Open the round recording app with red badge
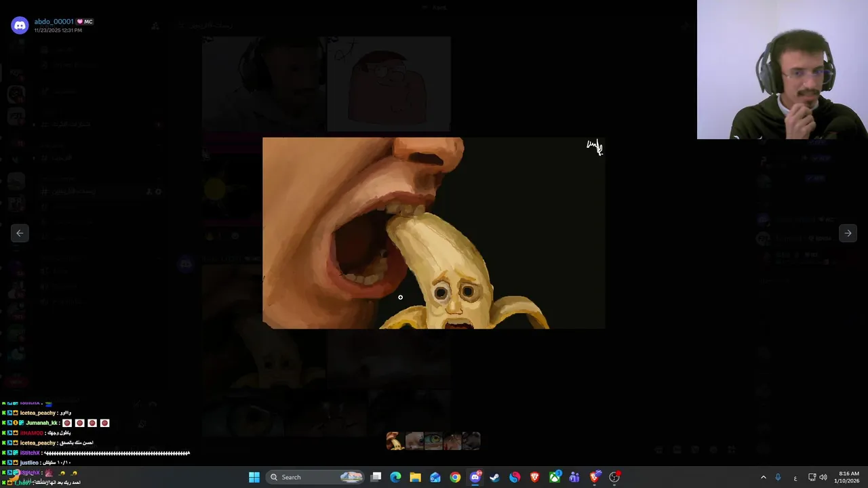868x488 pixels. click(614, 477)
